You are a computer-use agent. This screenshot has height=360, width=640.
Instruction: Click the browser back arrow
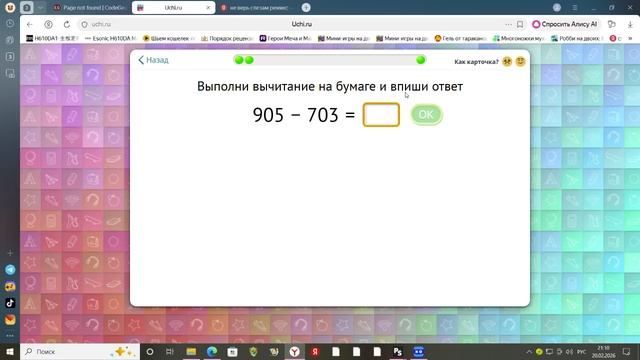tap(30, 24)
